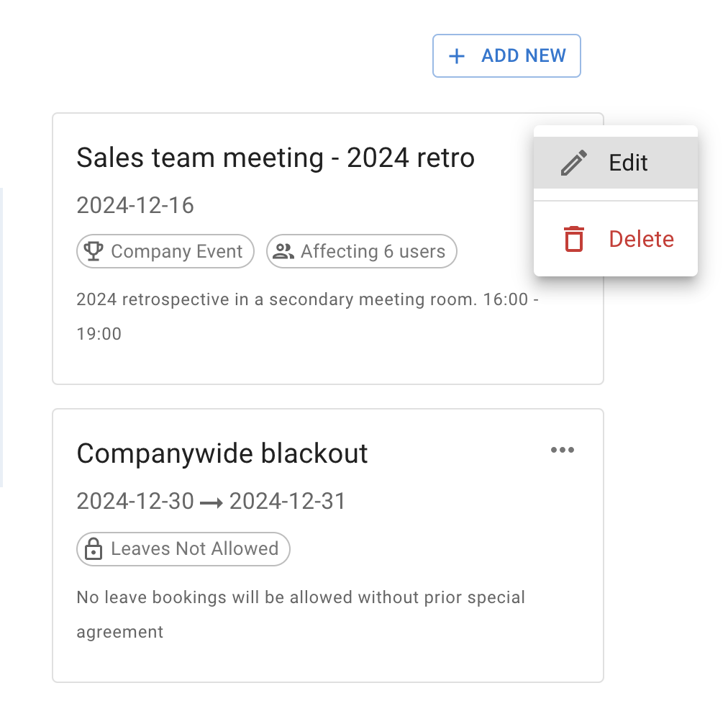Click the blackout description text about leave bookings

tap(301, 597)
